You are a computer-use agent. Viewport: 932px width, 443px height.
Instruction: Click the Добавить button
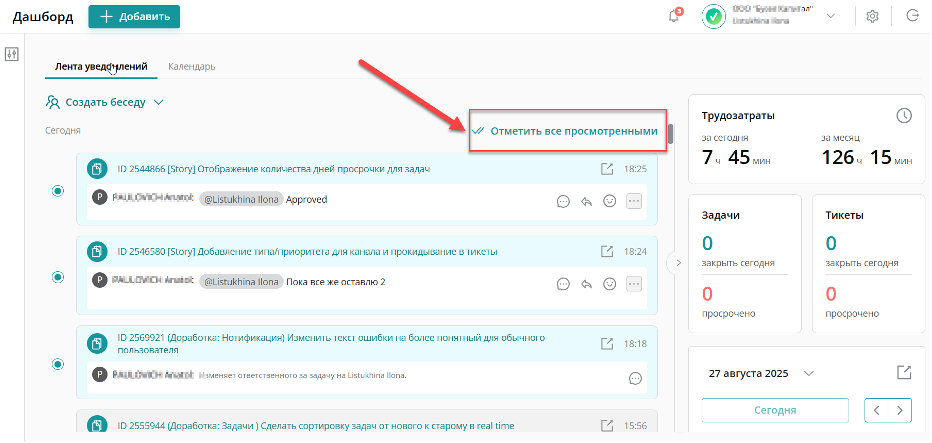[134, 16]
